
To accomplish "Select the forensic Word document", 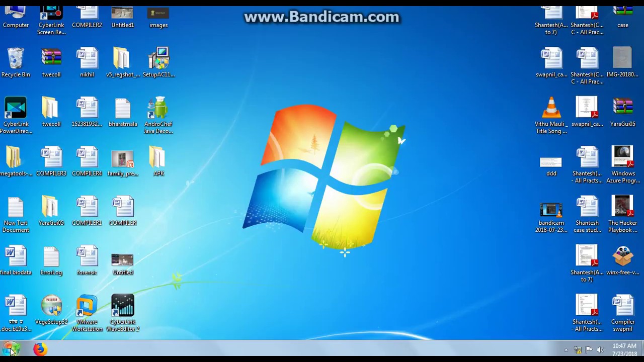I will [87, 260].
